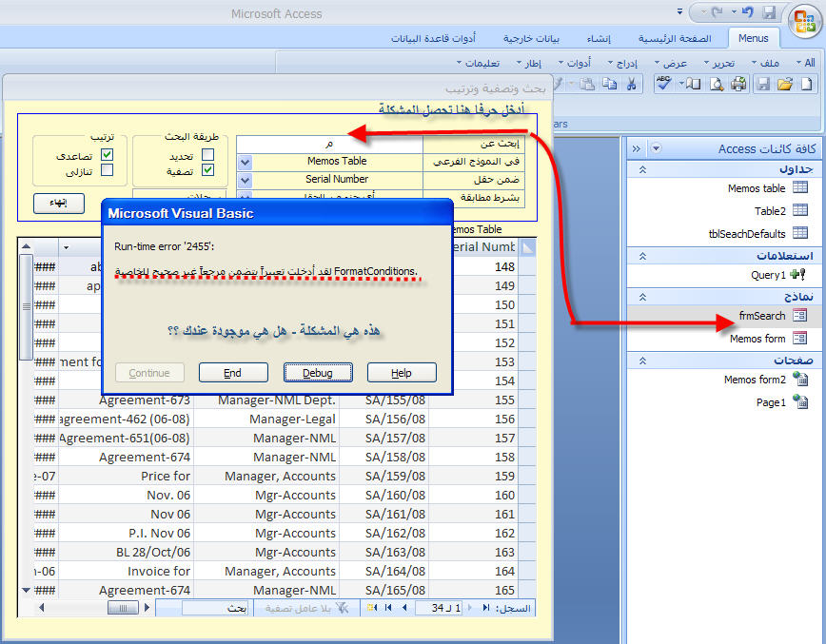Open the تحرير menu
Viewport: 826px width, 644px height.
(719, 63)
